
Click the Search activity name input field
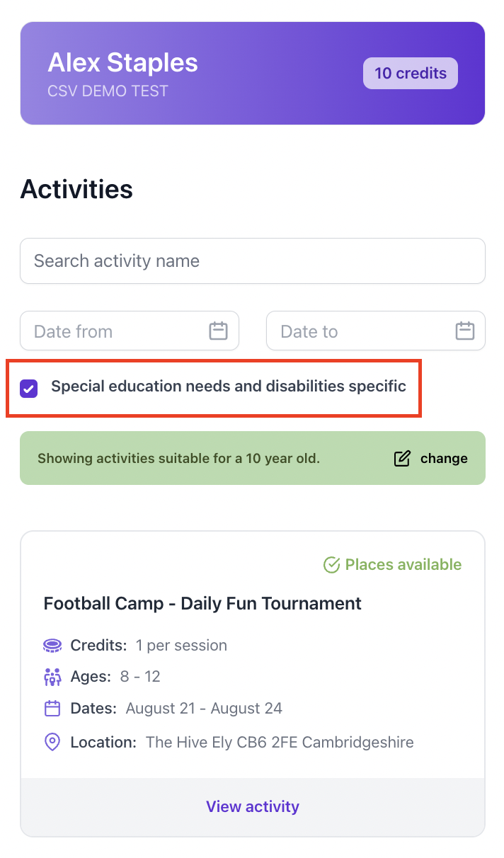click(253, 261)
